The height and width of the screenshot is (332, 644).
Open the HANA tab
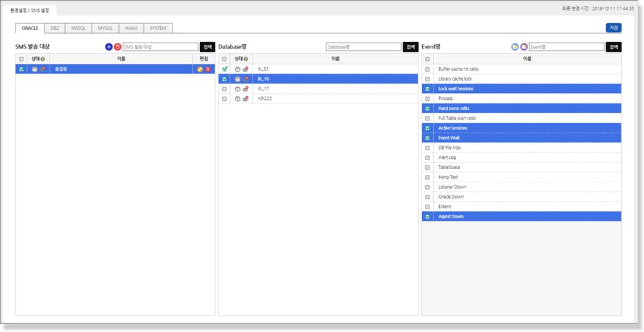pyautogui.click(x=131, y=28)
